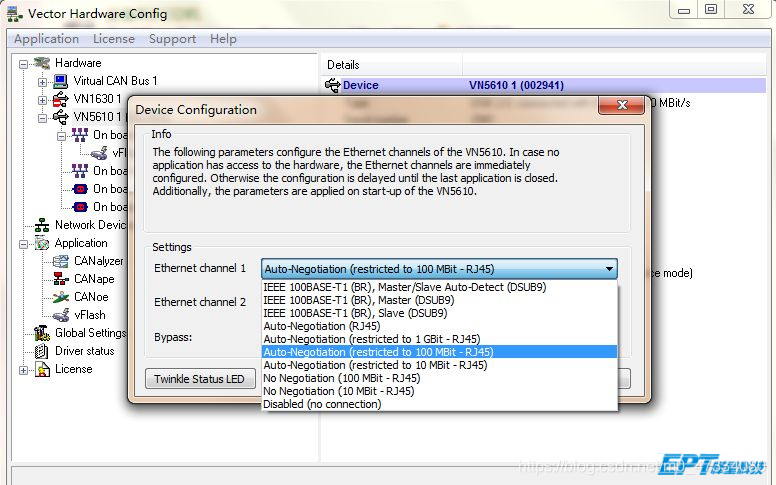This screenshot has height=485, width=776.
Task: Open the License menu
Action: pos(114,39)
